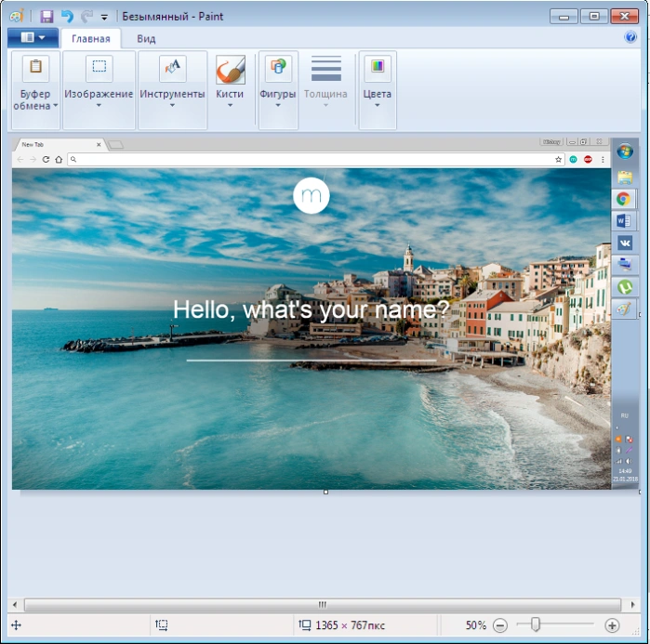Expand the Изображение group arrow
The image size is (650, 644).
coord(99,105)
